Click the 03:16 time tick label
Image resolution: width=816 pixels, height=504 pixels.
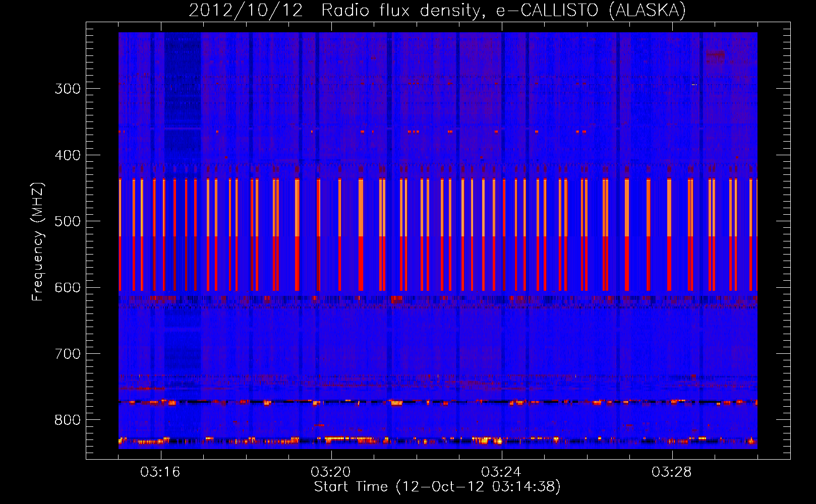[160, 472]
